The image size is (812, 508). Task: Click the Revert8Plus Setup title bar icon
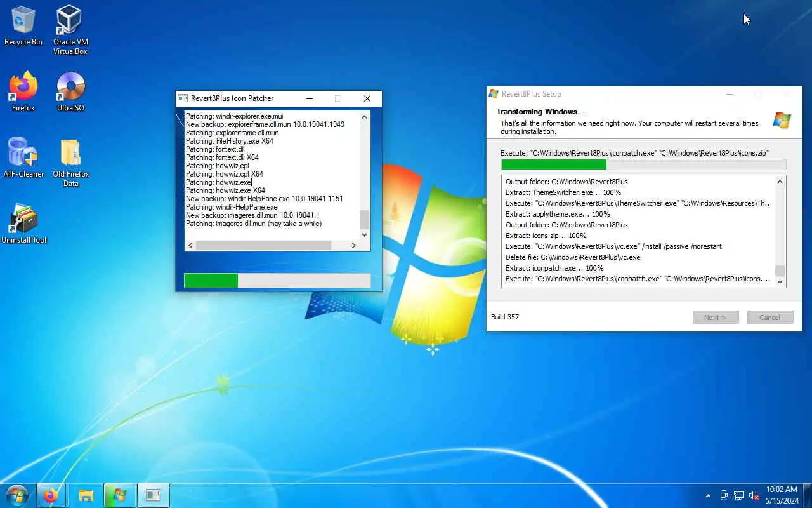tap(494, 94)
